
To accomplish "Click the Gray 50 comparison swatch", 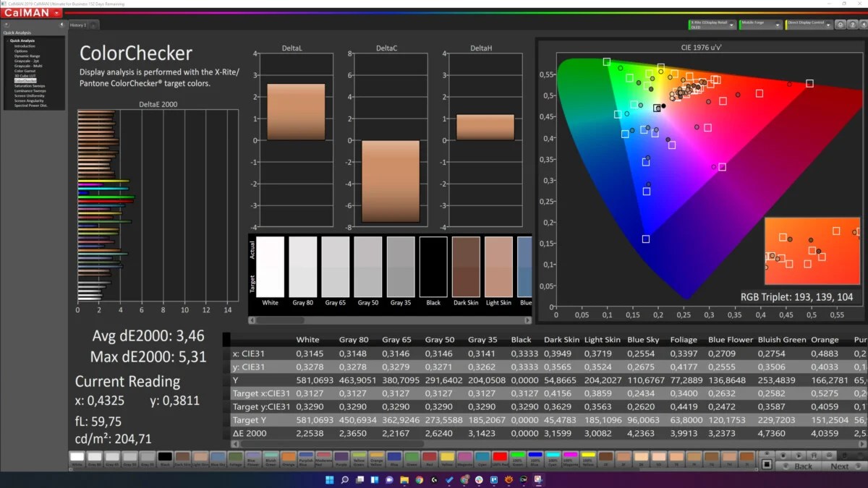I will (368, 266).
